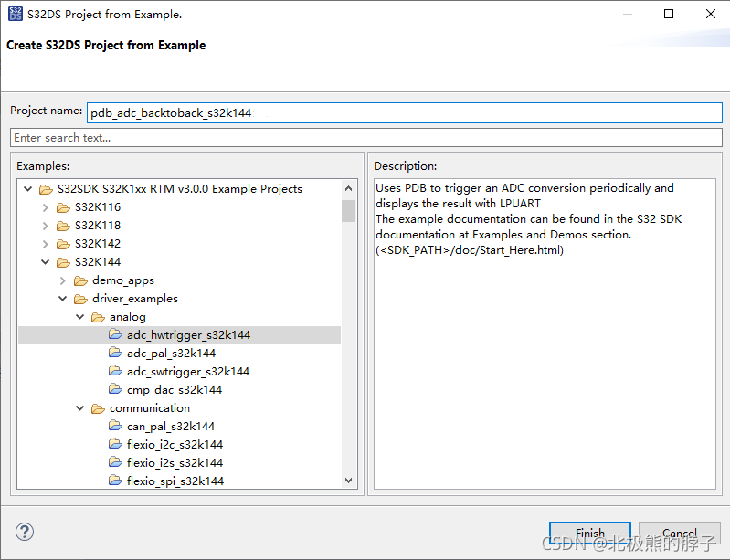Click the Cancel button
Screen dimensions: 730x560
(x=679, y=533)
